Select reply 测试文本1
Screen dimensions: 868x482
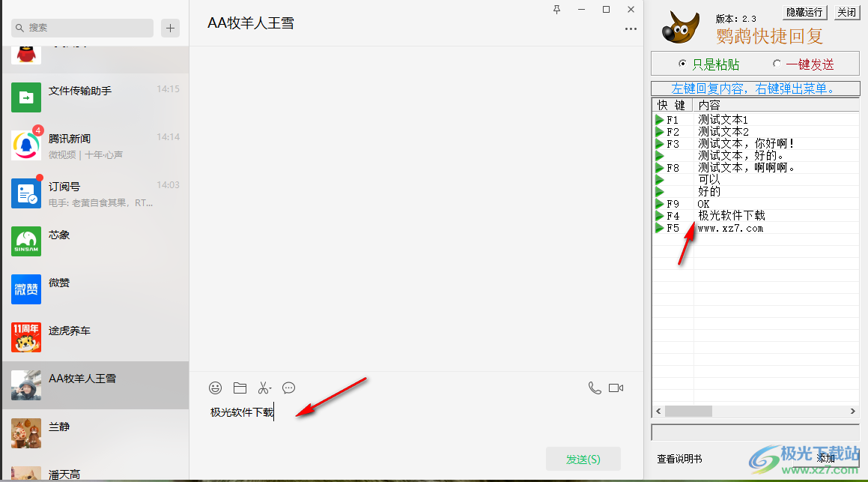coord(723,120)
